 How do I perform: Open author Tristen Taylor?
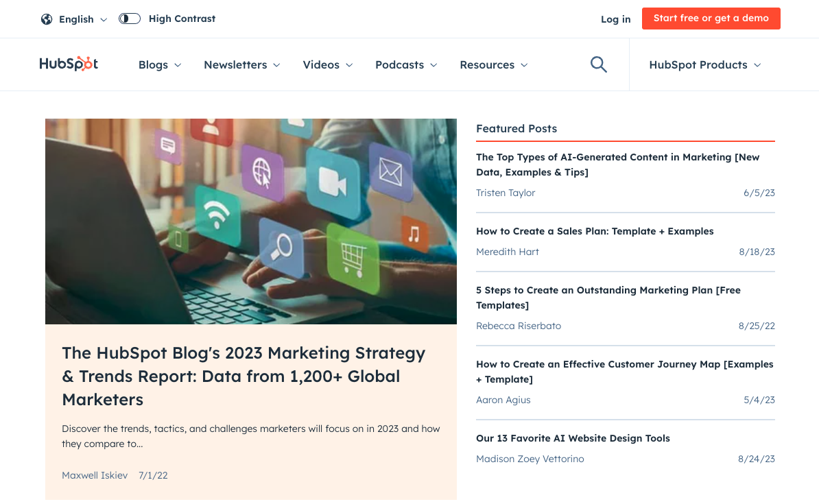(x=505, y=193)
